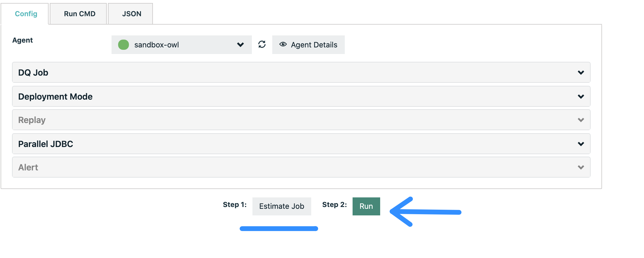Click the DQ Job chevron arrow

coord(581,73)
